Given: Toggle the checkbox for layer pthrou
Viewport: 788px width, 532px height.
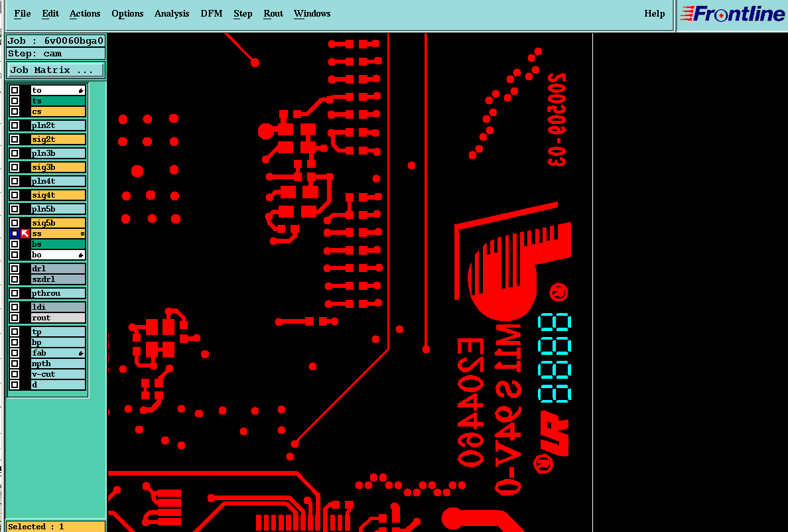Looking at the screenshot, I should click(15, 293).
